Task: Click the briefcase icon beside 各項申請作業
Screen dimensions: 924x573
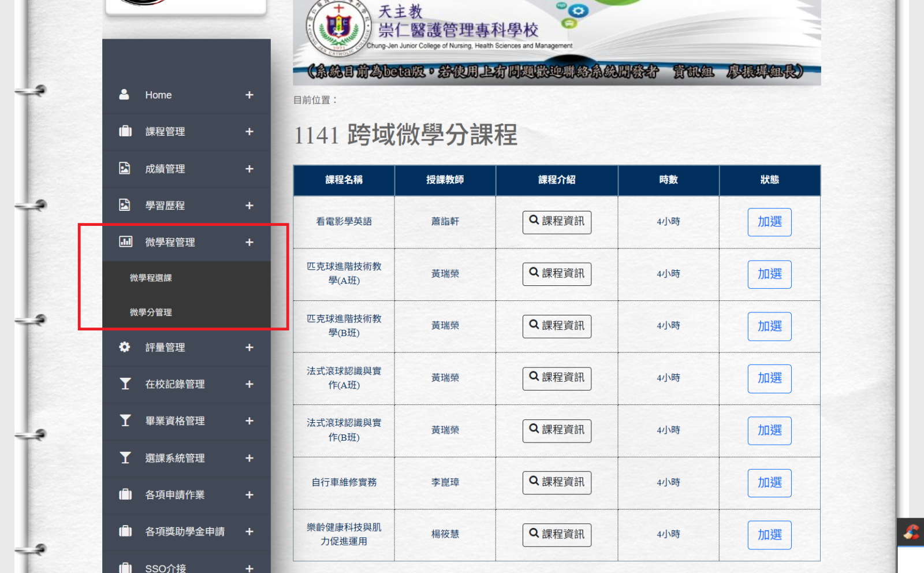Action: point(125,495)
